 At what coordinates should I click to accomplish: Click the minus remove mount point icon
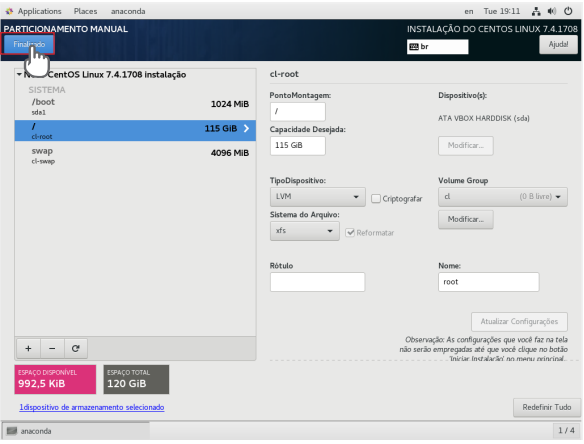click(x=52, y=348)
